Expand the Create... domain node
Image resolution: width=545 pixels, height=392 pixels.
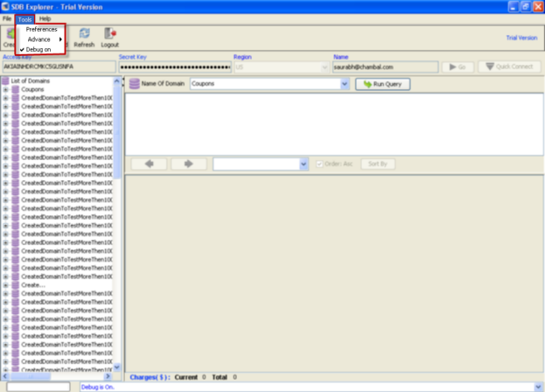(5, 285)
